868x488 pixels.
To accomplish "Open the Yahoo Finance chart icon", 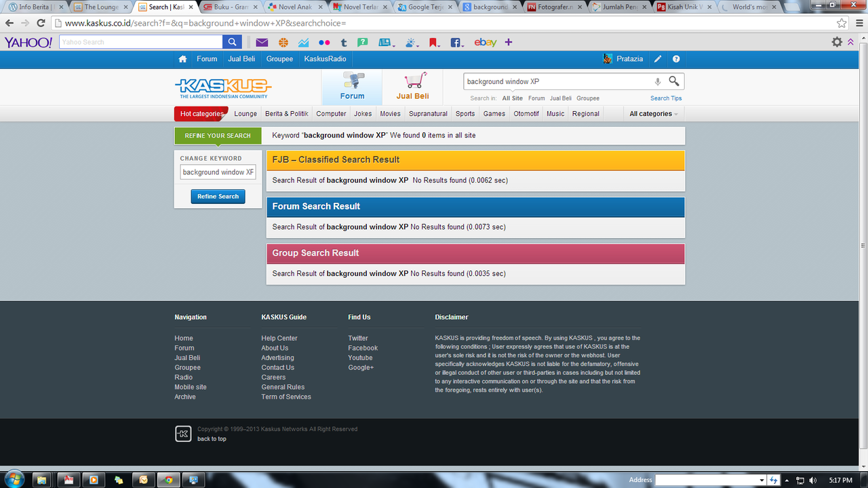I will 303,42.
